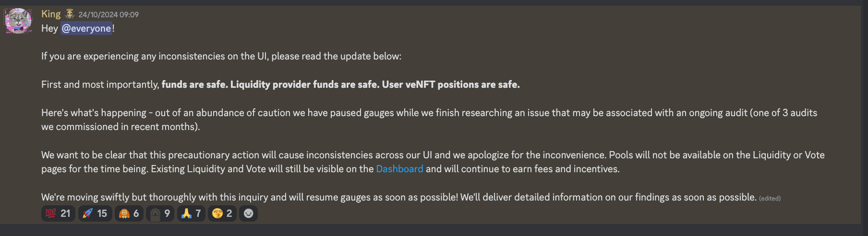The height and width of the screenshot is (236, 868).
Task: Toggle the praying hands reaction
Action: [x=191, y=213]
